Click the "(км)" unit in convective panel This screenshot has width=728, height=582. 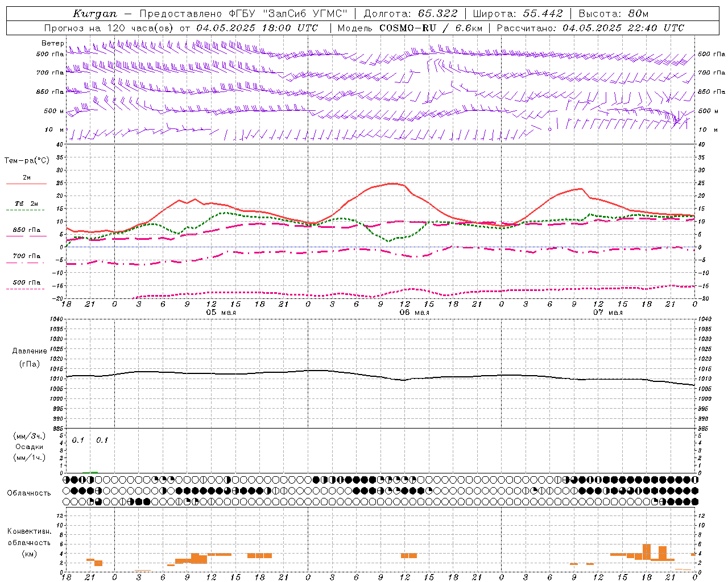29,554
